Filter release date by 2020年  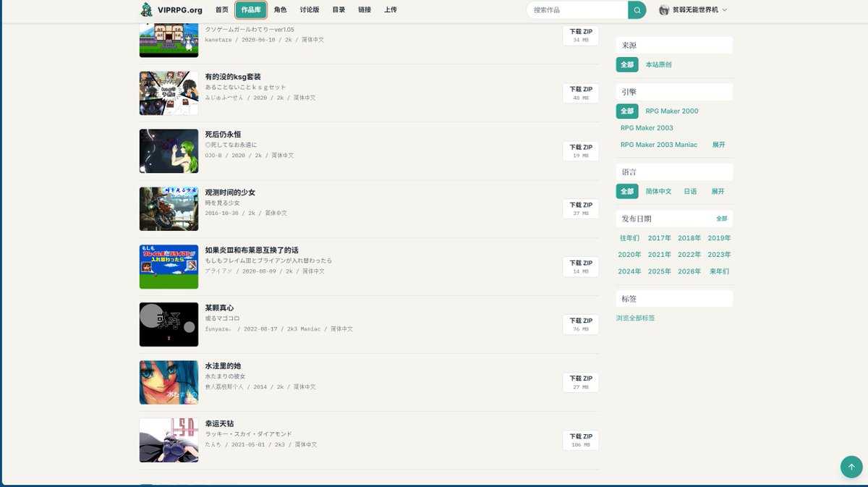point(629,255)
